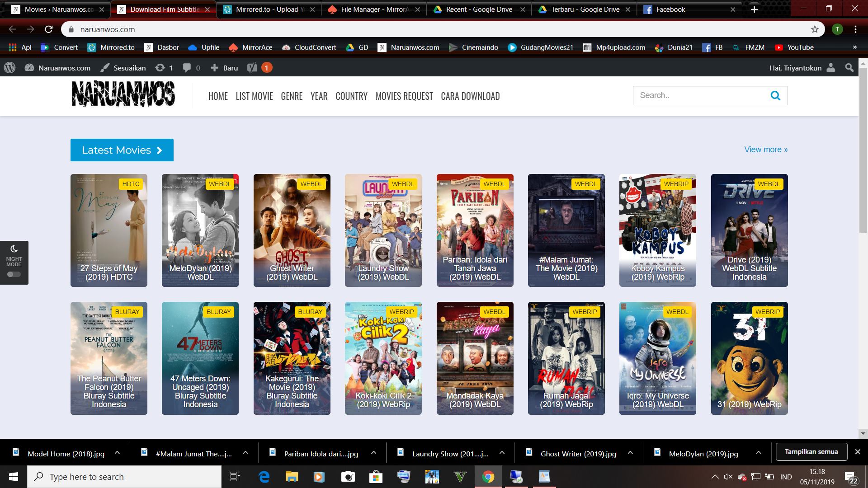
Task: Click Sesuaikan in the admin bar
Action: tap(123, 68)
